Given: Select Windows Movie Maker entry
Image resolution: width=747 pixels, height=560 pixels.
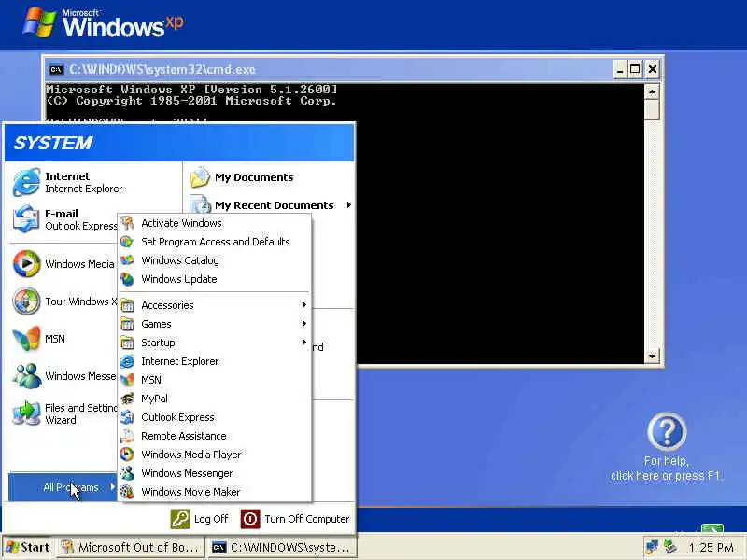Looking at the screenshot, I should [215, 492].
